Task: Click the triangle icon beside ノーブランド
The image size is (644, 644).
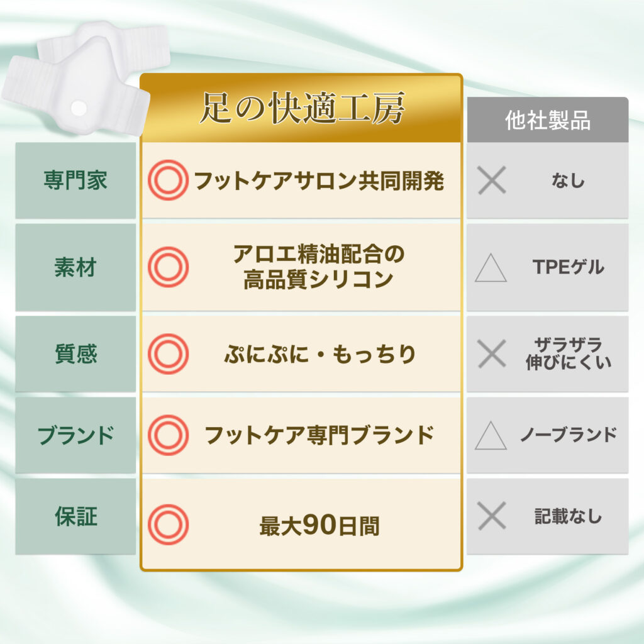Action: (x=491, y=435)
